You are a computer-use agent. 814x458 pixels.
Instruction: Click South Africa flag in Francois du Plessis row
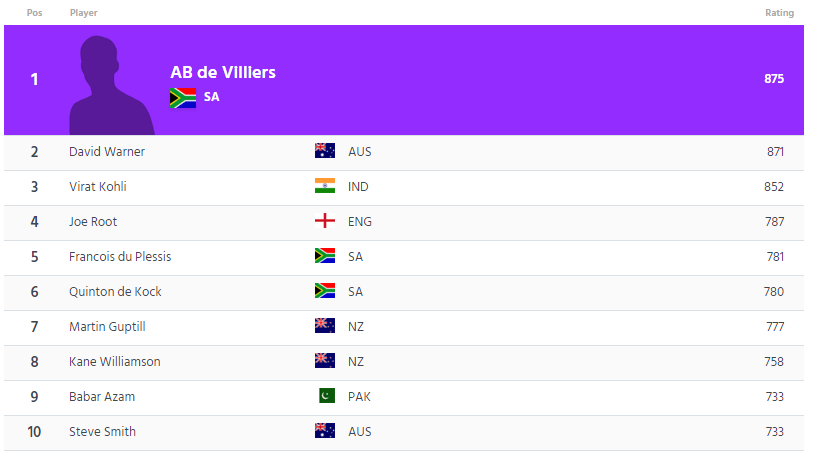[325, 256]
